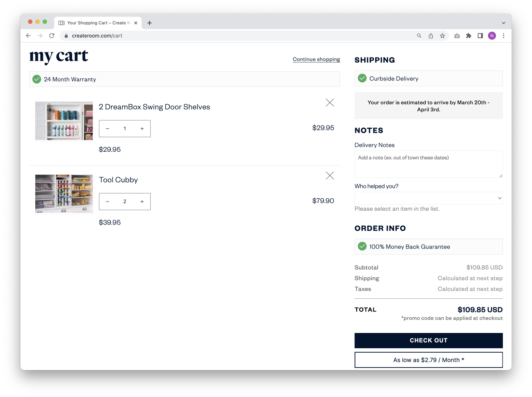This screenshot has width=532, height=397.
Task: Click Continue shopping link
Action: coord(316,59)
